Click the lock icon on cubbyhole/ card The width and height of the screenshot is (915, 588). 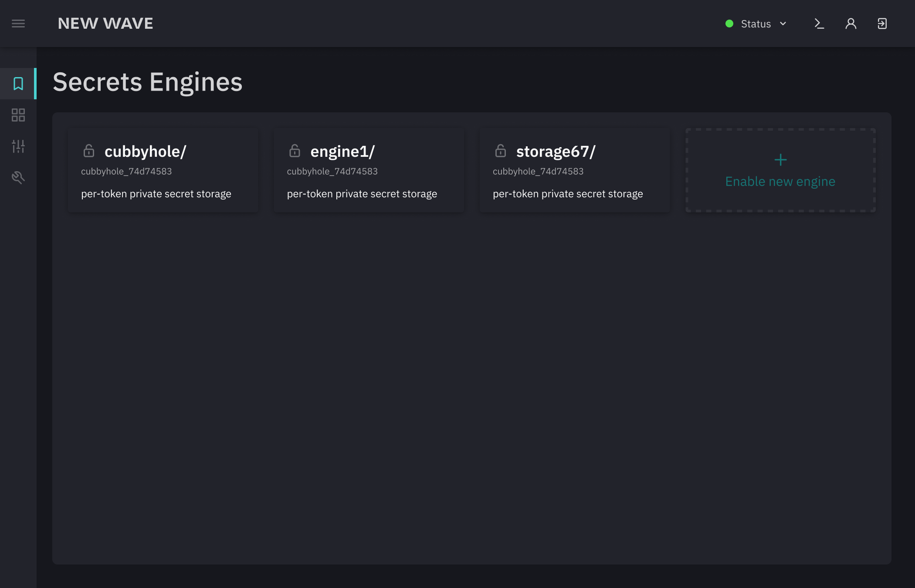point(89,151)
